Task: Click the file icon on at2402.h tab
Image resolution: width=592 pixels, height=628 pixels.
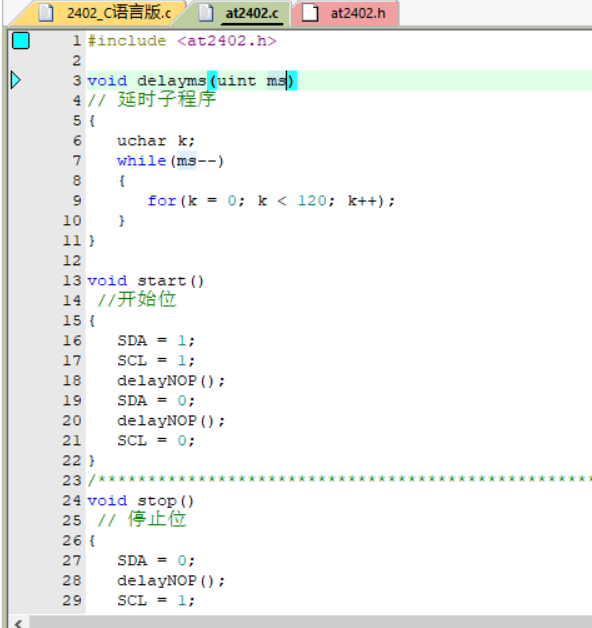Action: click(x=310, y=13)
